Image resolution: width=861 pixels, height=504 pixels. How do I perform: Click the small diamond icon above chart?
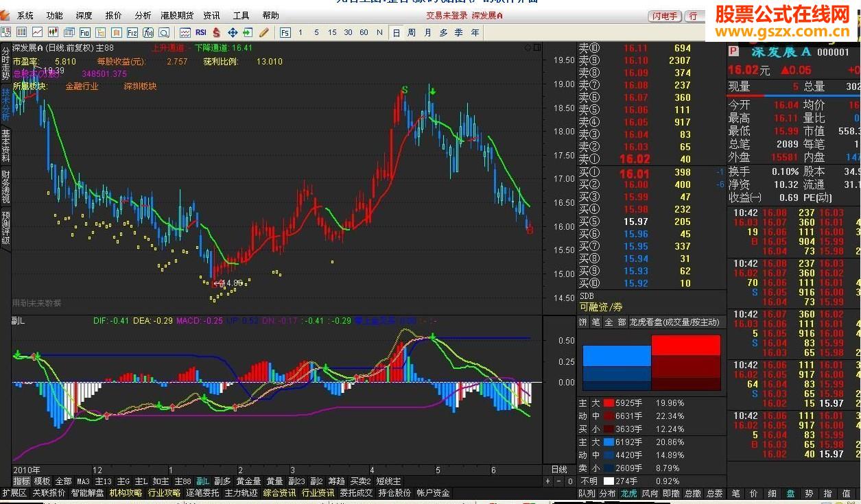(528, 47)
